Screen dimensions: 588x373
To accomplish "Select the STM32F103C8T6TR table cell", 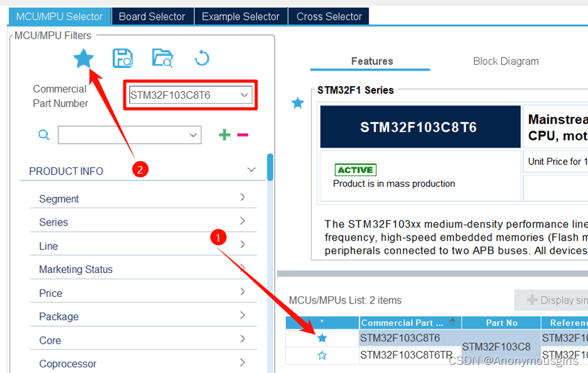I will 410,356.
